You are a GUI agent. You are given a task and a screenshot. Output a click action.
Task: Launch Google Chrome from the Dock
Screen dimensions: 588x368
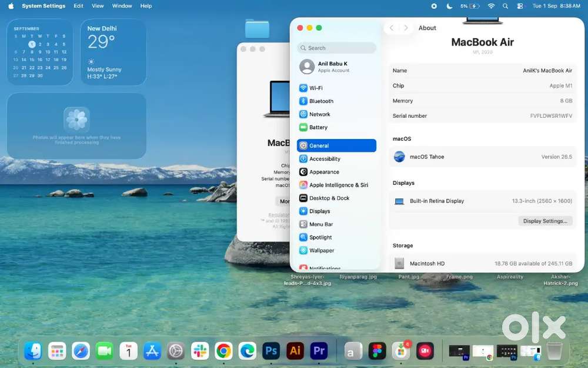[223, 352]
